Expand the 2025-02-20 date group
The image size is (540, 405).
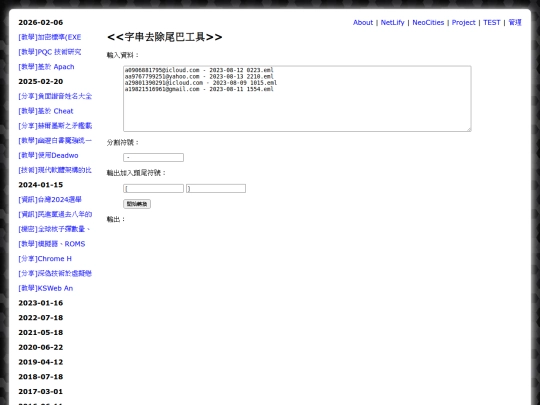tap(41, 82)
